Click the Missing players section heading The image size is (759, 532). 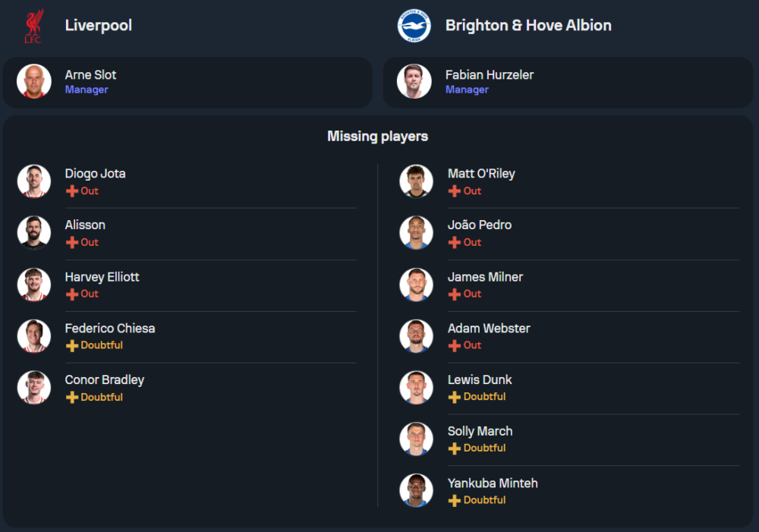coord(377,137)
